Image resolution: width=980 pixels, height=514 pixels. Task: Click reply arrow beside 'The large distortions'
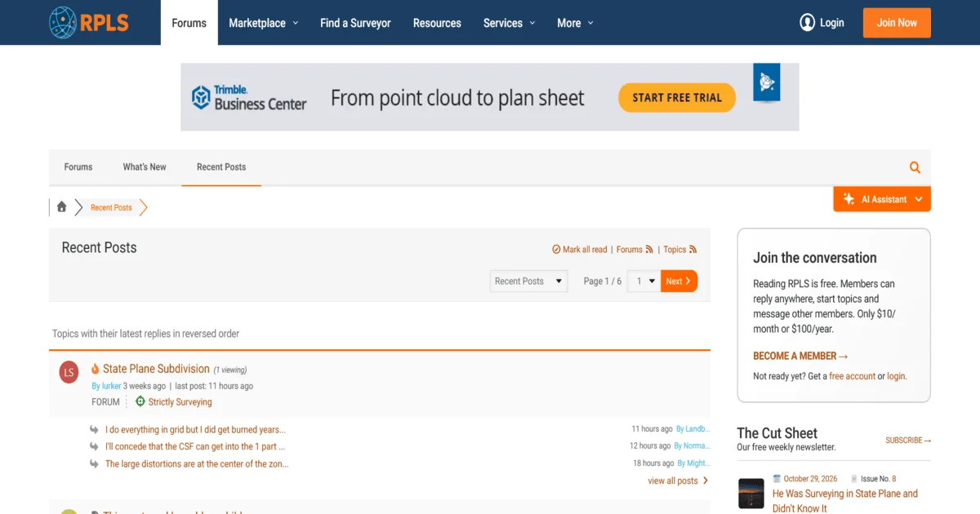coord(95,463)
